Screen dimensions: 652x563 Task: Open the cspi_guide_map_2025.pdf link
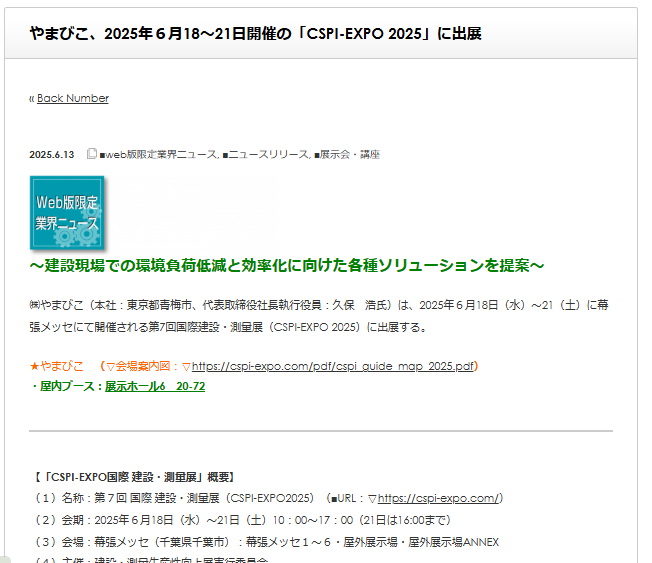point(332,366)
